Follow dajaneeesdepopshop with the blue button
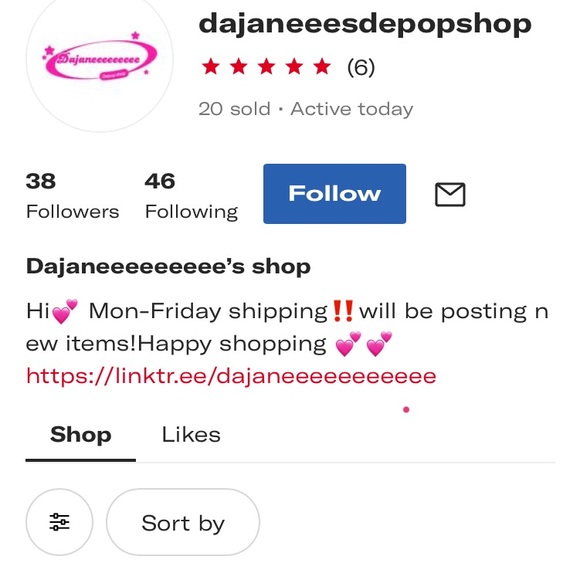Viewport: 580px width, 580px height. 334,194
